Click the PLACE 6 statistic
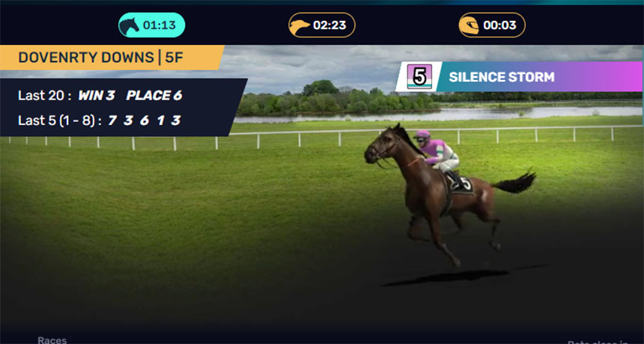This screenshot has height=344, width=644. 154,96
